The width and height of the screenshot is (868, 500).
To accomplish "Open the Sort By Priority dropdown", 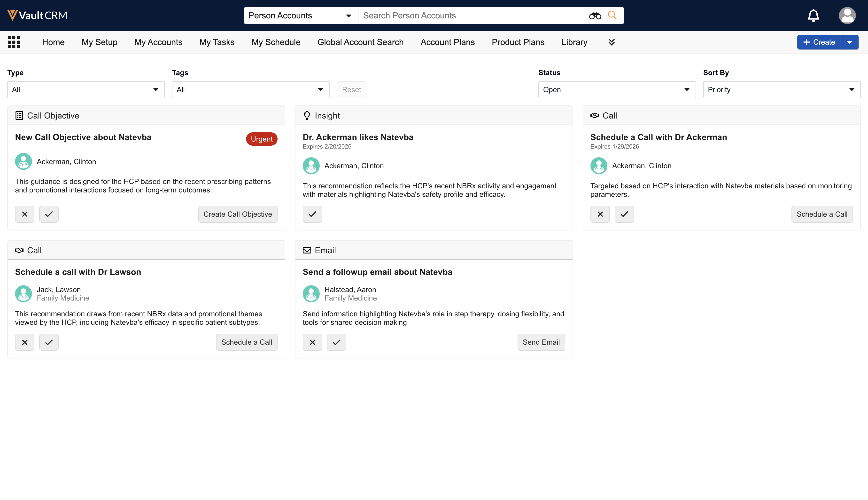I will point(781,90).
